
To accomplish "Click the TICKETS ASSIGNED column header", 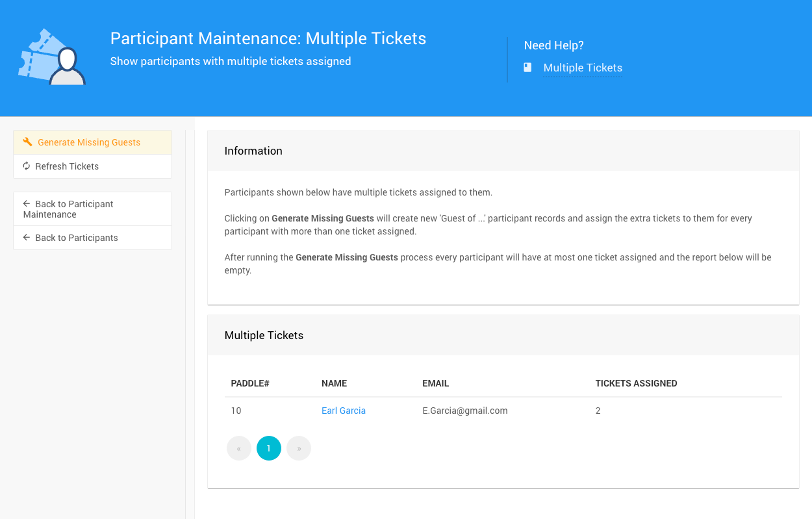I will click(x=636, y=383).
